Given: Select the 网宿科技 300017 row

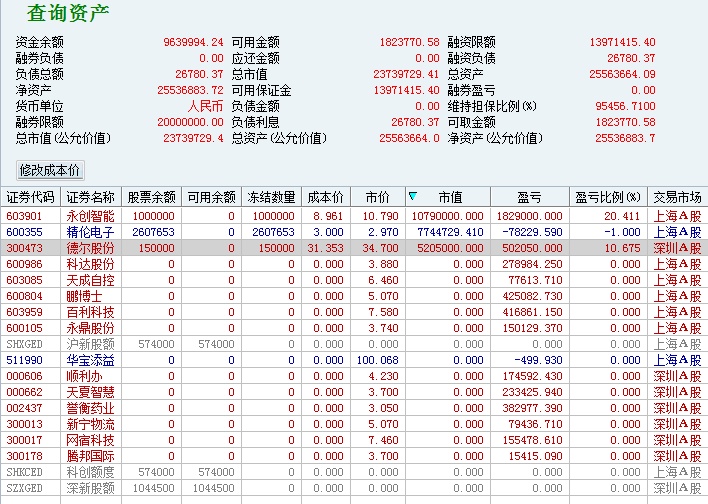Looking at the screenshot, I should pyautogui.click(x=354, y=440).
